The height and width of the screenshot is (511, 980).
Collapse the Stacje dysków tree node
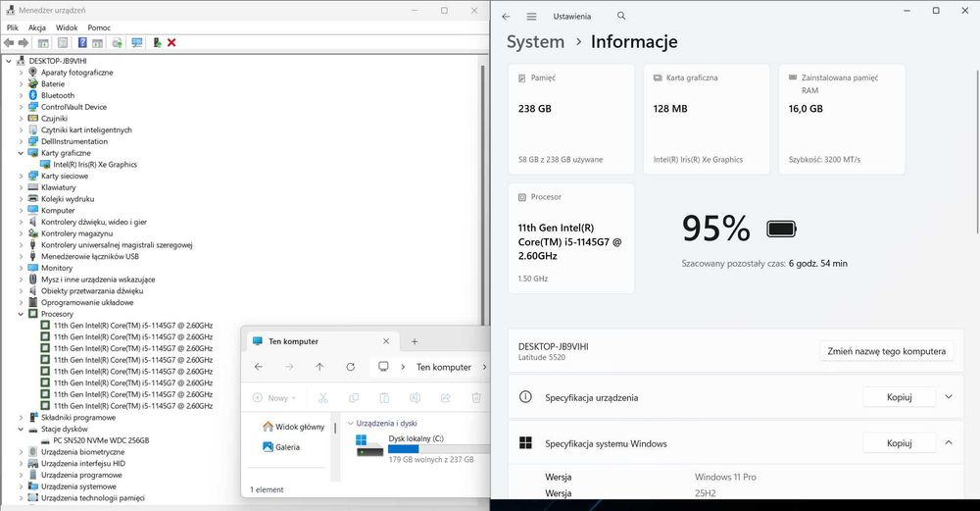21,429
